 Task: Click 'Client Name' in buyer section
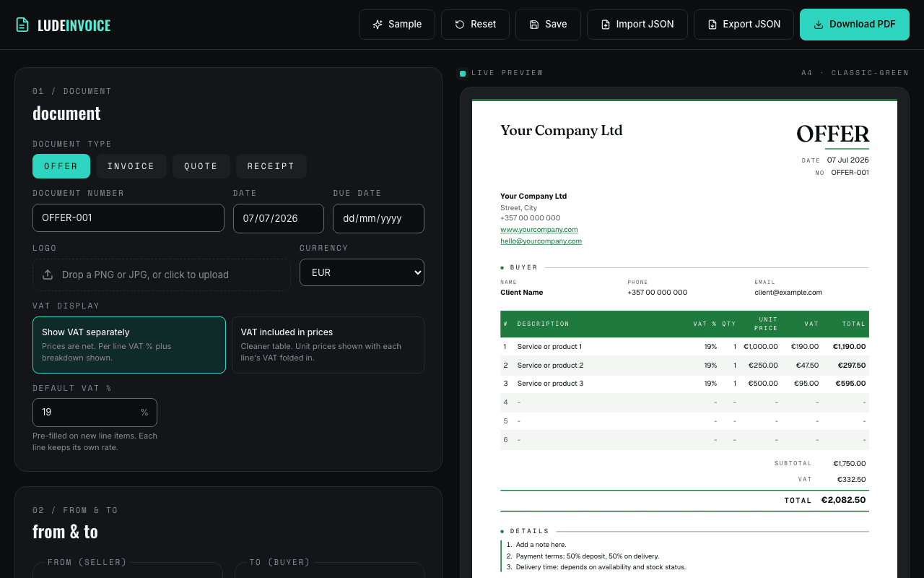[x=522, y=293]
